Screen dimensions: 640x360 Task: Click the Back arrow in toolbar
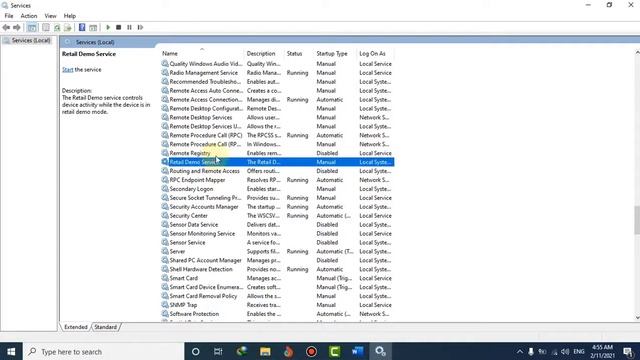[6, 27]
